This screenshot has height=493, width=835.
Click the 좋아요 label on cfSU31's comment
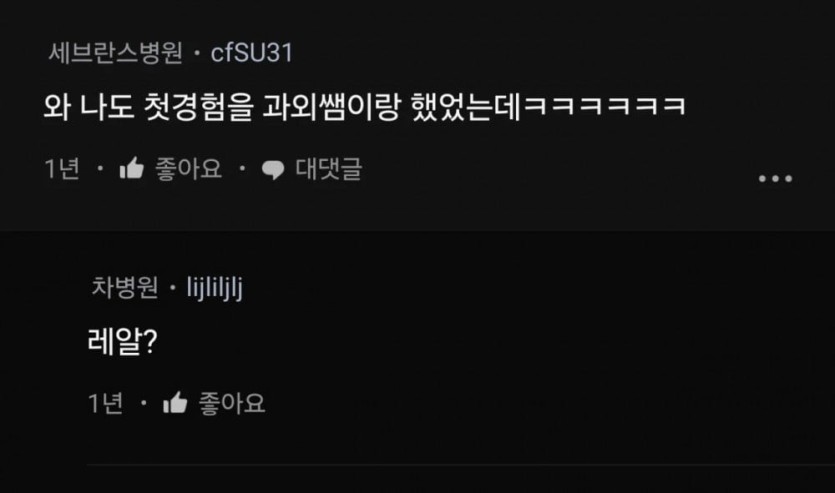(x=188, y=169)
